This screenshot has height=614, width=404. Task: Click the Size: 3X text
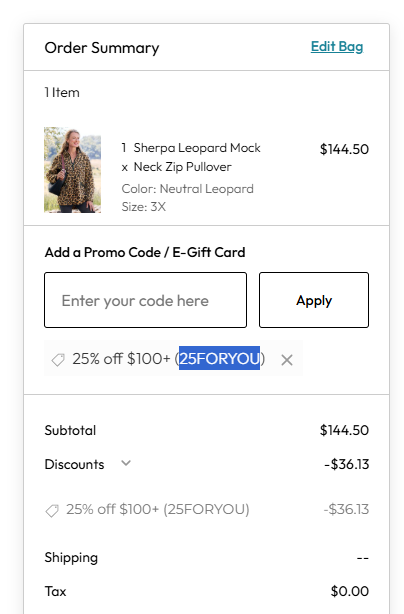tap(144, 206)
